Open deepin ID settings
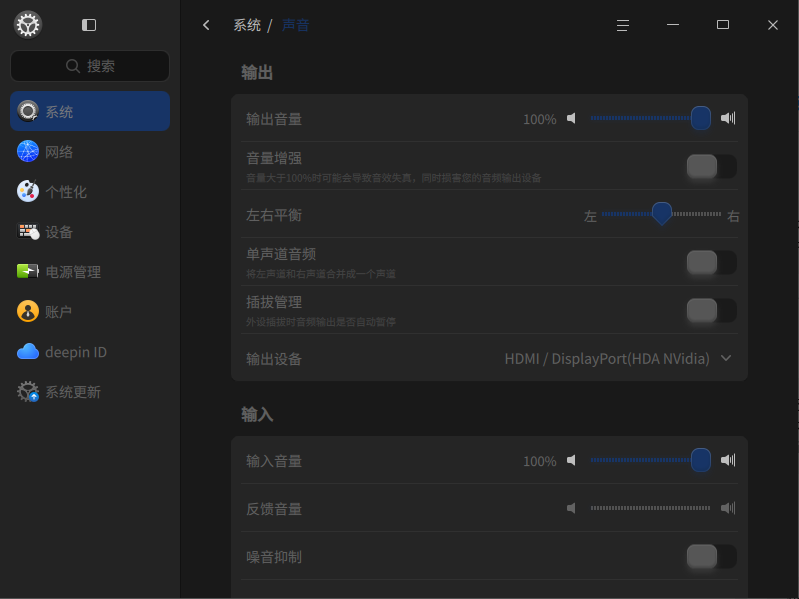799x599 pixels. coord(90,351)
